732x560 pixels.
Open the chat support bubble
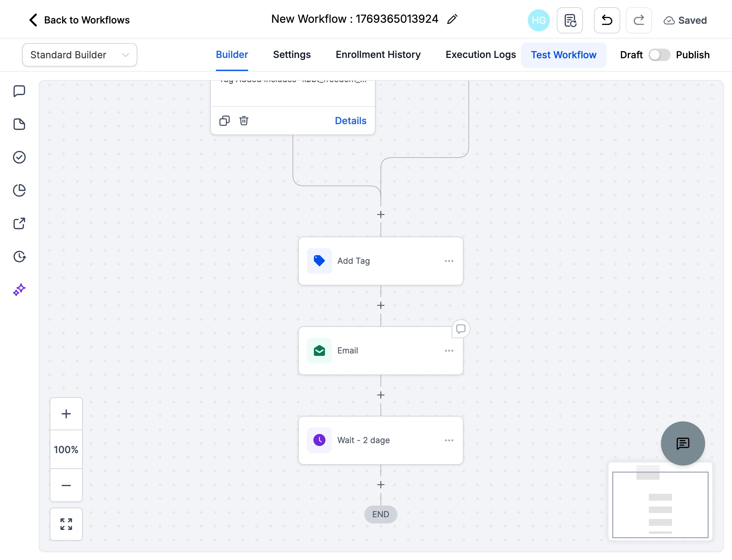(x=683, y=443)
